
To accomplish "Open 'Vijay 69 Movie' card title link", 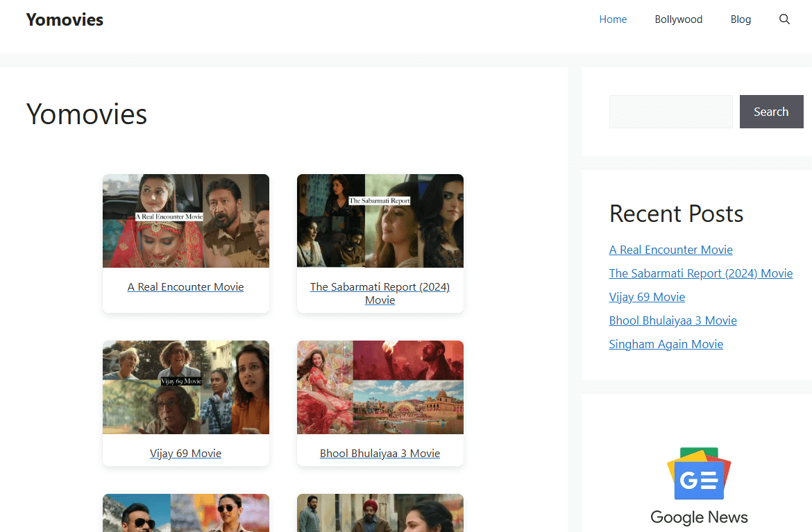I will [x=185, y=454].
